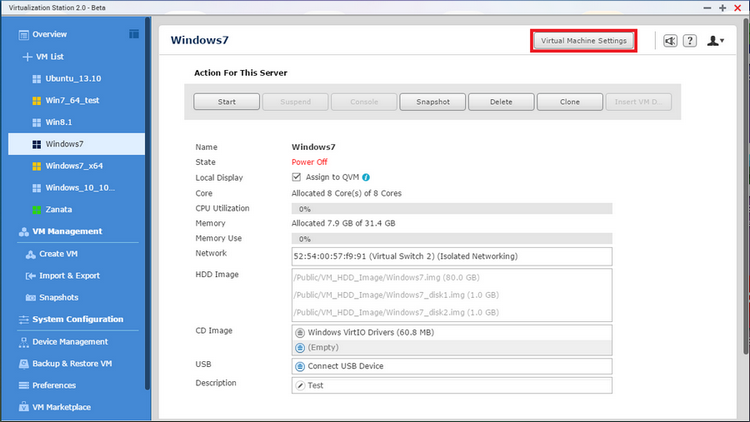Click the VM Management section icon
Viewport: 750px width, 422px height.
click(x=23, y=232)
